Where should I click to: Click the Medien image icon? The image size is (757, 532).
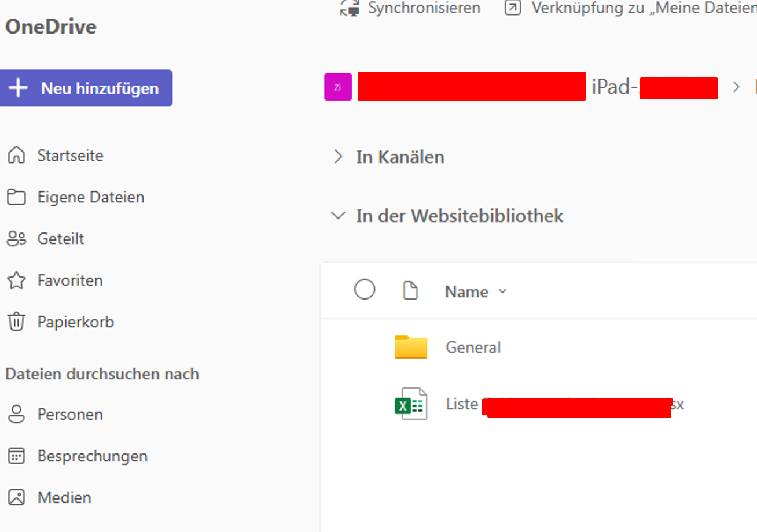(16, 498)
